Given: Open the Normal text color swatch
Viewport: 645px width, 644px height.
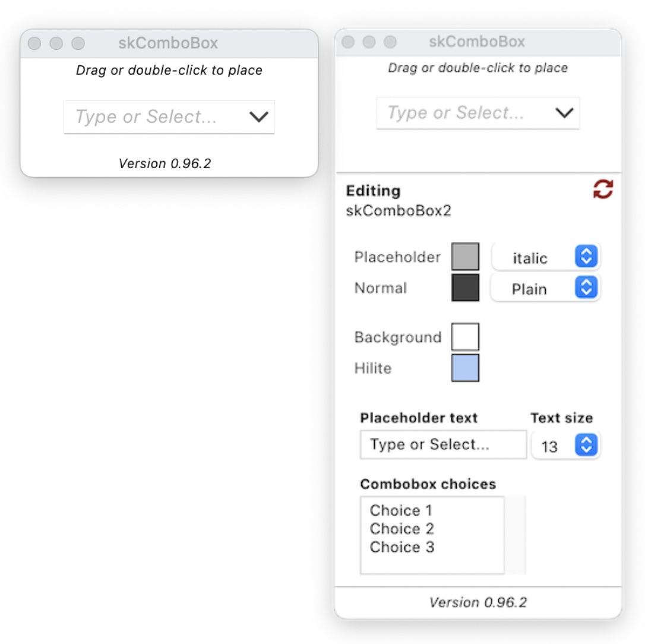Looking at the screenshot, I should pyautogui.click(x=465, y=288).
